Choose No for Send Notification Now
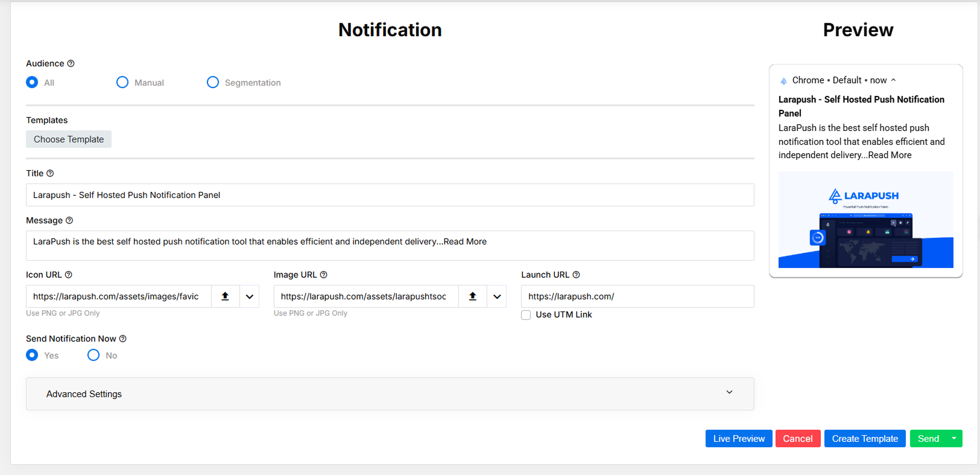 (x=93, y=355)
